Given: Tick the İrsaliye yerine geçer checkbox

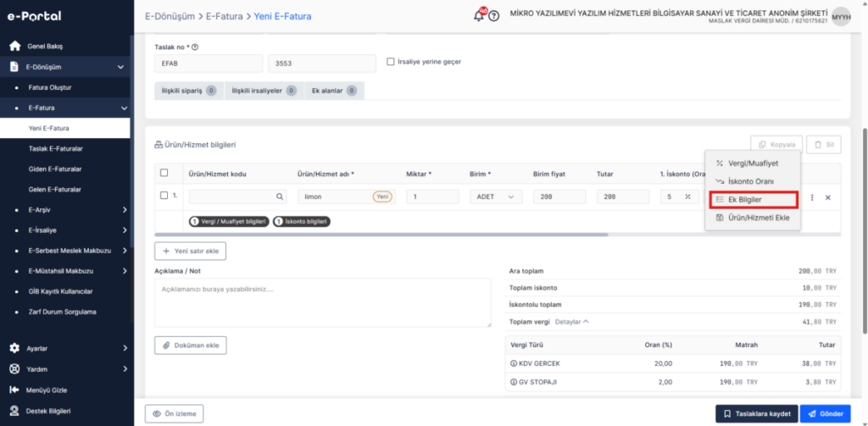Looking at the screenshot, I should pyautogui.click(x=390, y=62).
